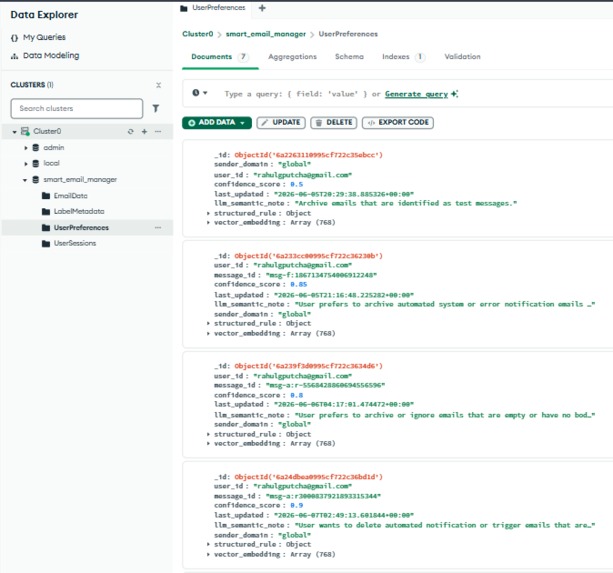613x573 pixels.
Task: Select the EmailData collection
Action: [x=71, y=195]
